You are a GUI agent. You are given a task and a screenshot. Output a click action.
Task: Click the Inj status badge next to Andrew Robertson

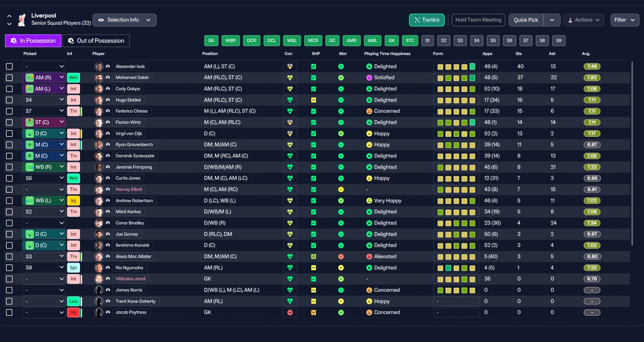click(x=73, y=201)
